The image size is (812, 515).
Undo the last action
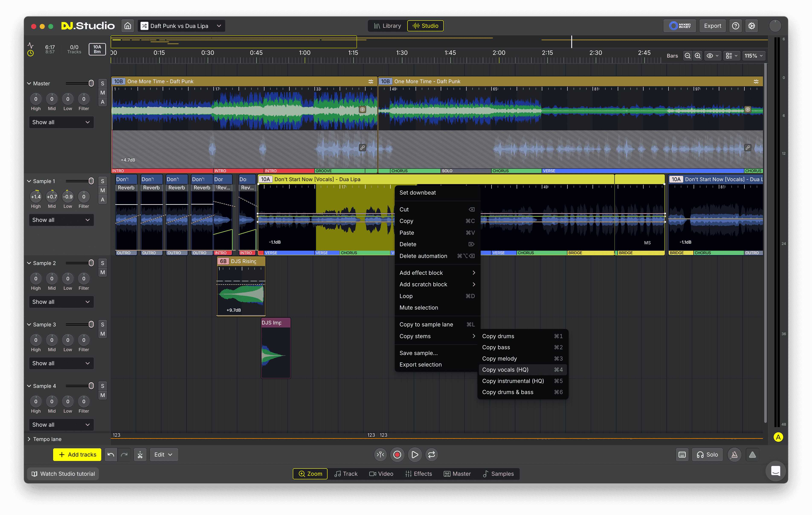click(111, 455)
